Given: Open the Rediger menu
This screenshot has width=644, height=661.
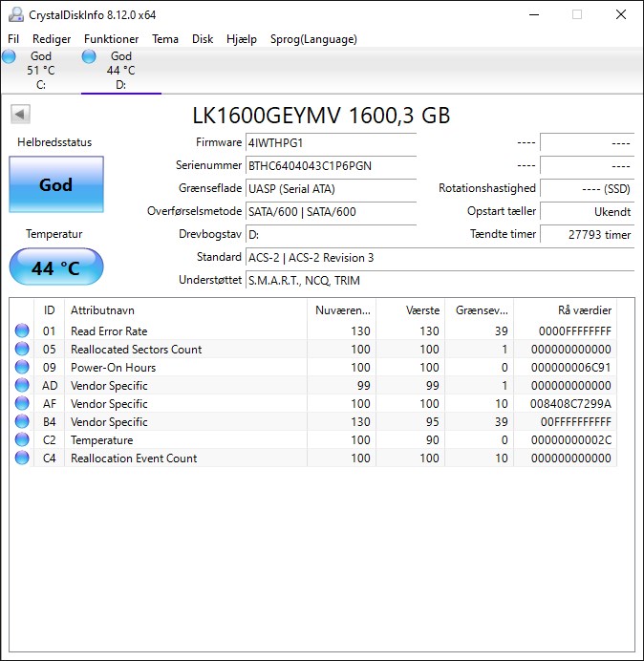Looking at the screenshot, I should click(x=52, y=39).
